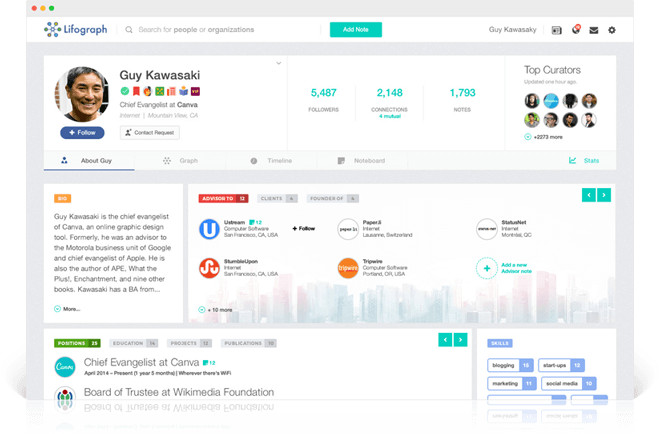This screenshot has width=660, height=434.
Task: Open the news card icon in header
Action: (556, 30)
